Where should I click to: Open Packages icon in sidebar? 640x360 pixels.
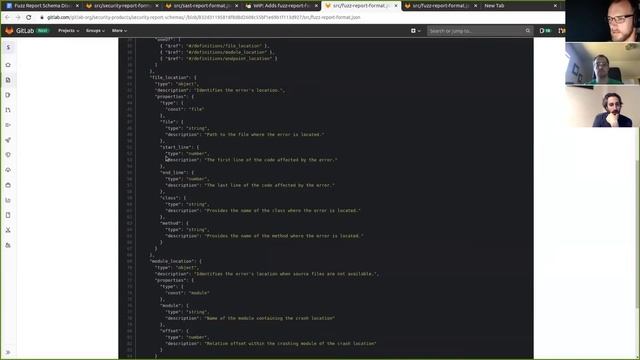tap(8, 185)
